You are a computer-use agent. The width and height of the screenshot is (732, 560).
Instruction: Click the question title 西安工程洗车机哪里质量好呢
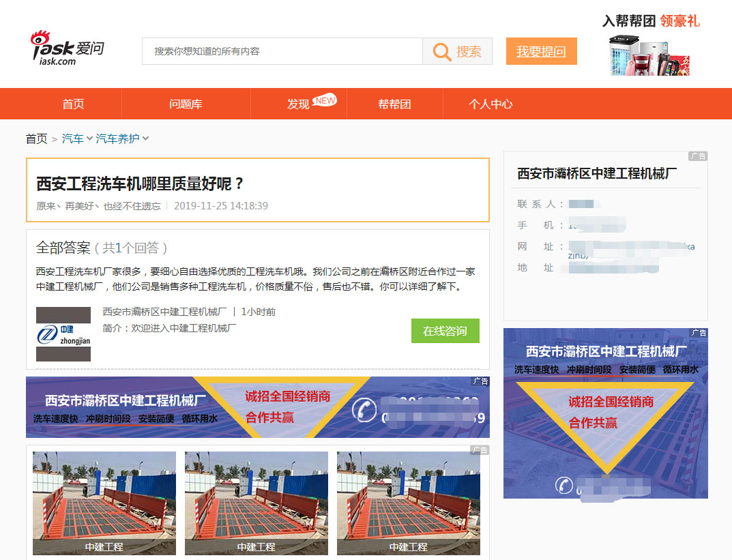[140, 184]
